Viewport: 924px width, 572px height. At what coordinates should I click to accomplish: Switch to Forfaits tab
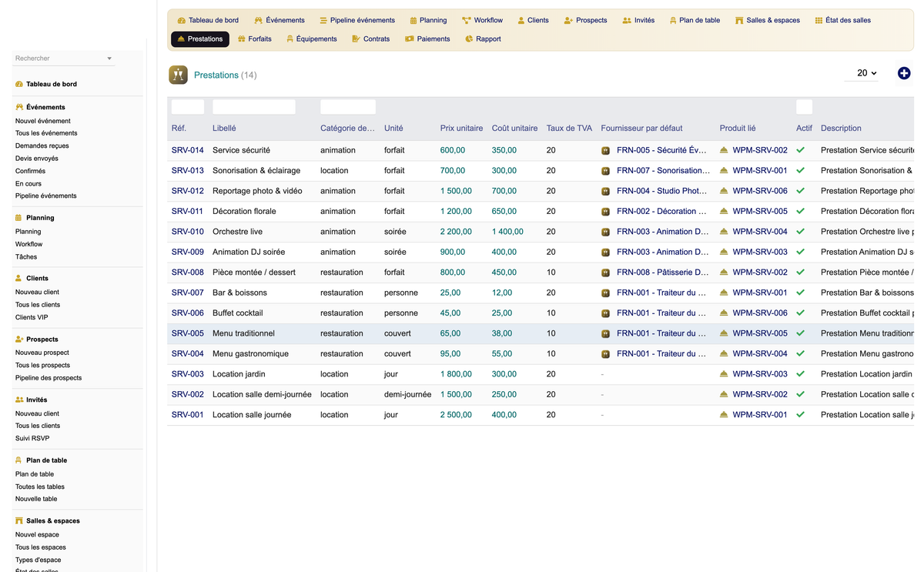255,38
